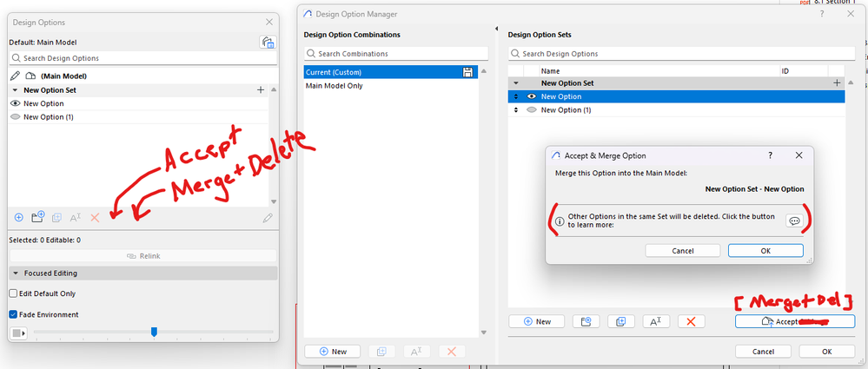Disable Fade Environment checkbox
868x369 pixels.
13,315
